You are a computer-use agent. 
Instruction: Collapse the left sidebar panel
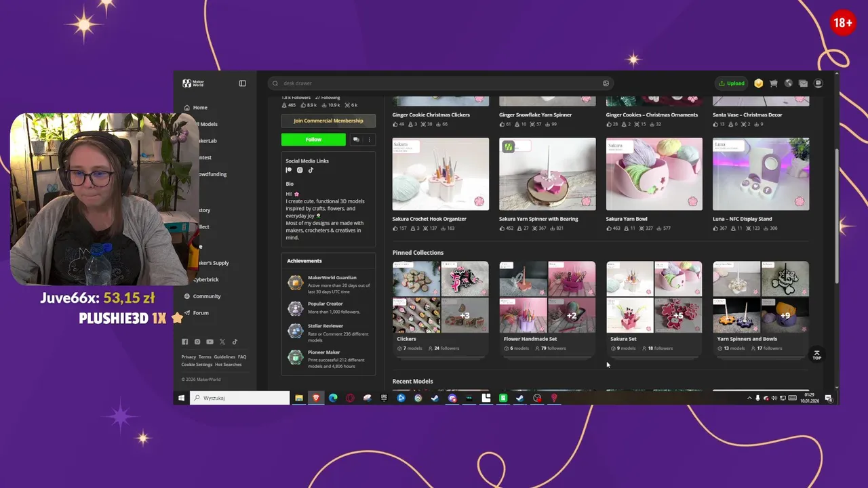(242, 83)
